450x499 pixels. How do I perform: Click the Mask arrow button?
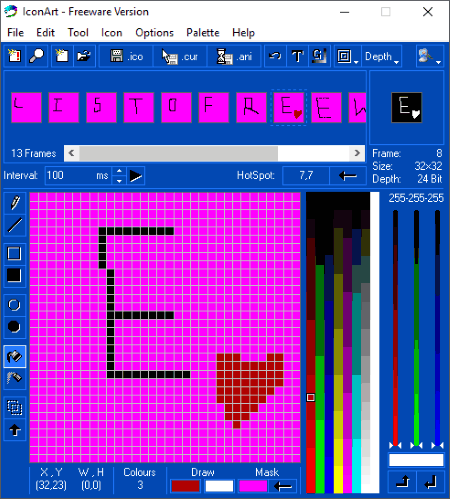[x=282, y=486]
